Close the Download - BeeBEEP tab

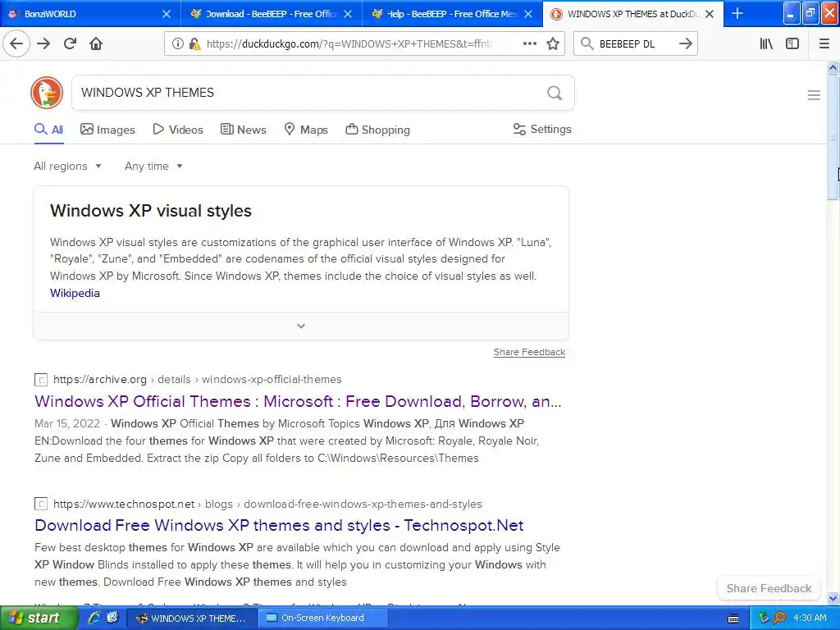pos(348,14)
